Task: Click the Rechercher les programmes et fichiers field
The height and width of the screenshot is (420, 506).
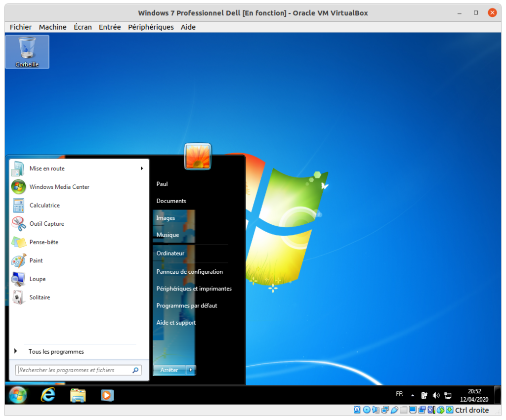Action: click(79, 370)
